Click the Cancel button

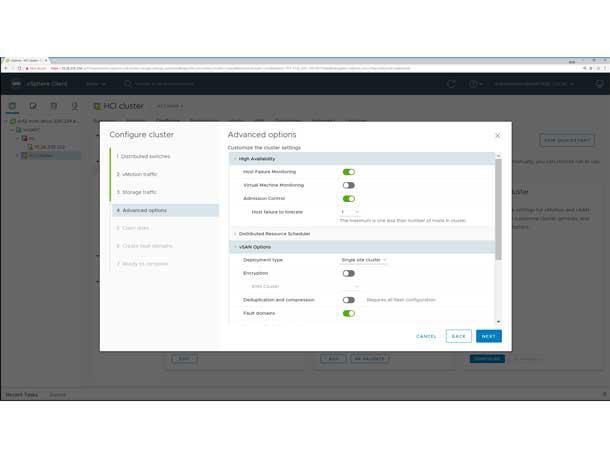(426, 336)
